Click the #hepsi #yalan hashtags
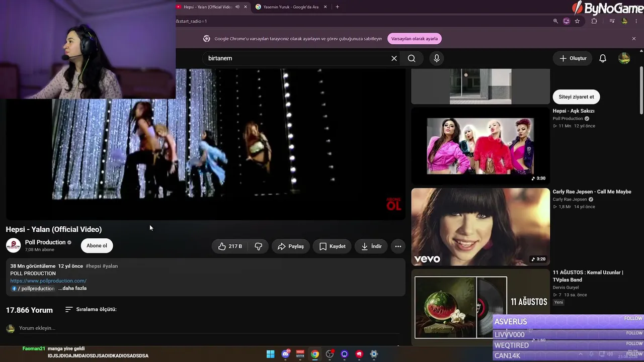This screenshot has width=644, height=362. pos(102,266)
